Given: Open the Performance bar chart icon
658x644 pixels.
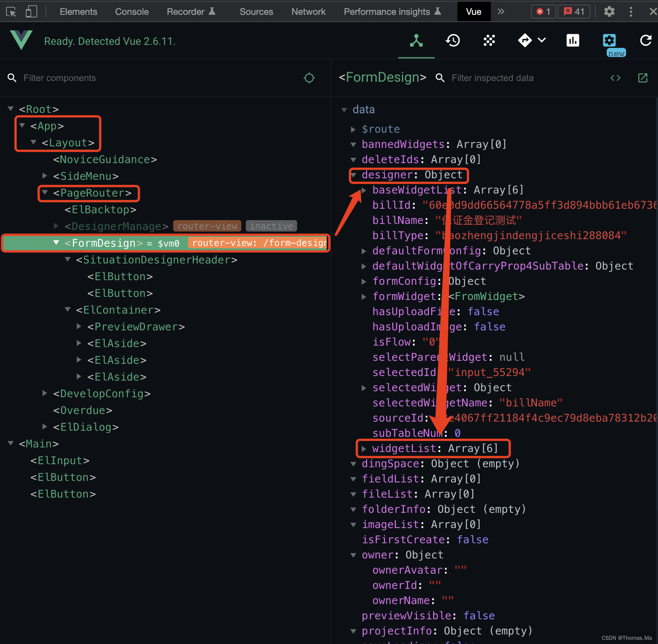Looking at the screenshot, I should (x=573, y=40).
